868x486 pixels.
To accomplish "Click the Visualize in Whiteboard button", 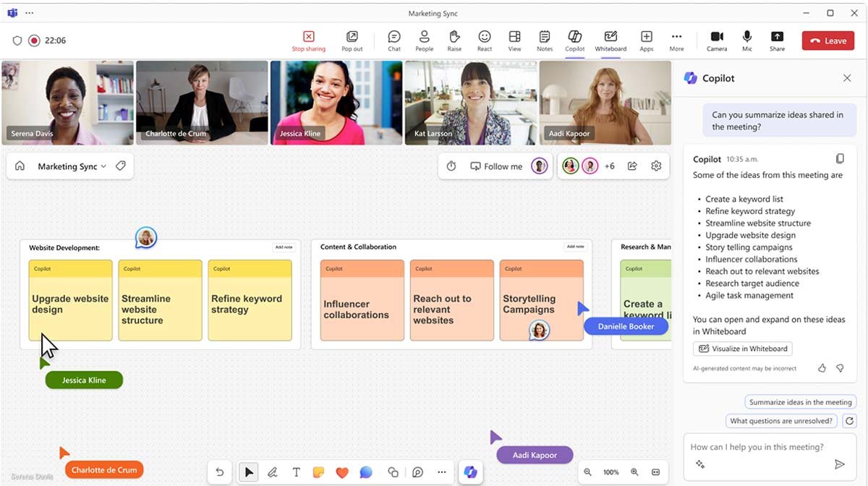I will (x=742, y=348).
